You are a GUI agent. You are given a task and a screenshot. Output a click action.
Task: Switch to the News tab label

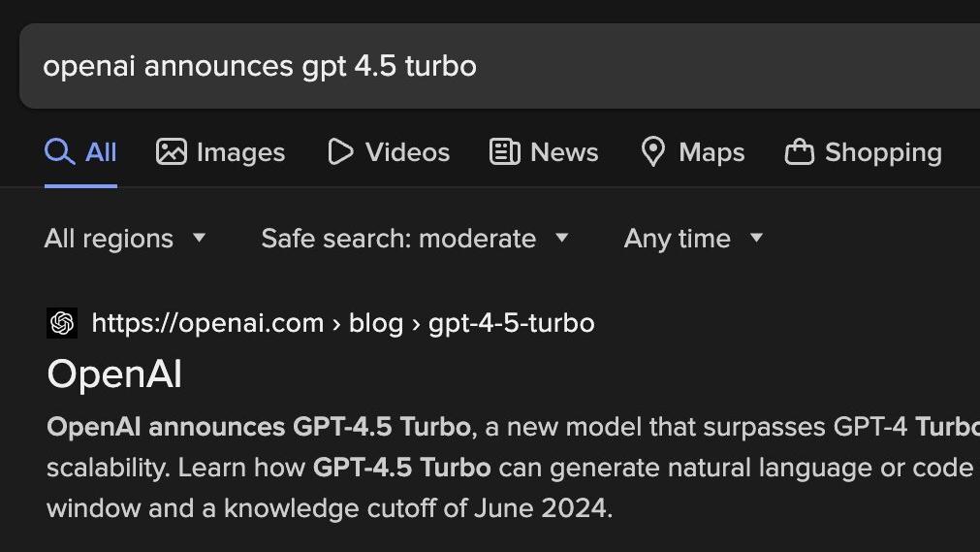point(564,152)
